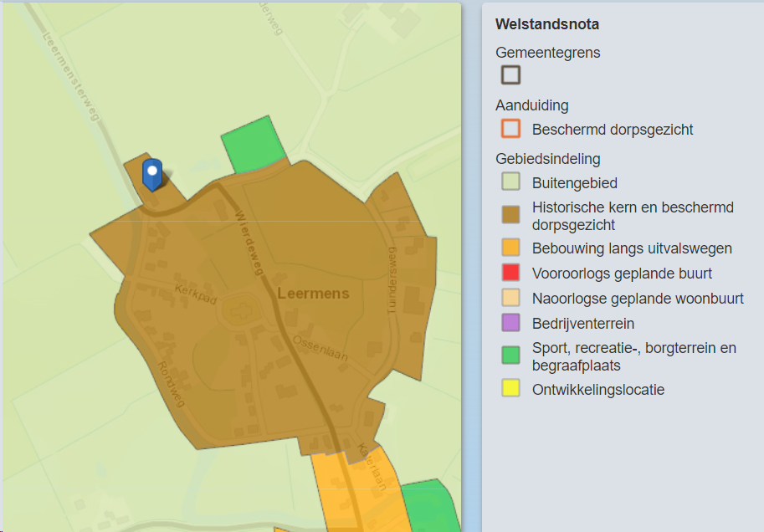
Task: Click the green area north of the village
Action: (253, 146)
